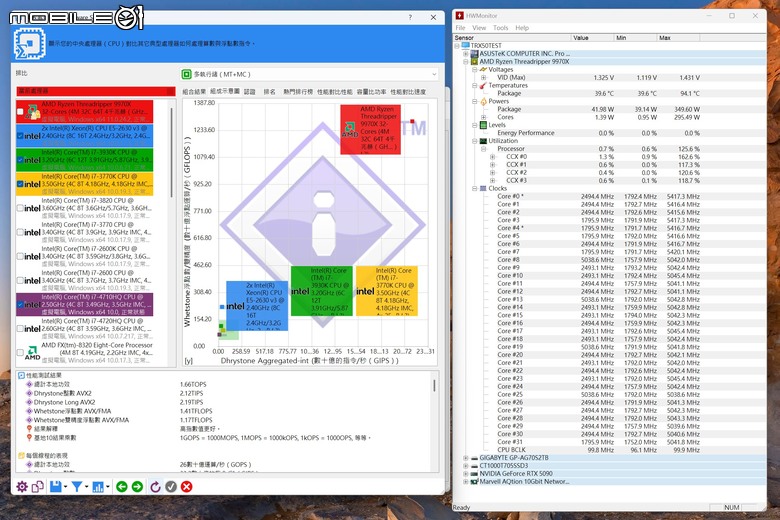Expand the VID (Max) row

click(484, 78)
